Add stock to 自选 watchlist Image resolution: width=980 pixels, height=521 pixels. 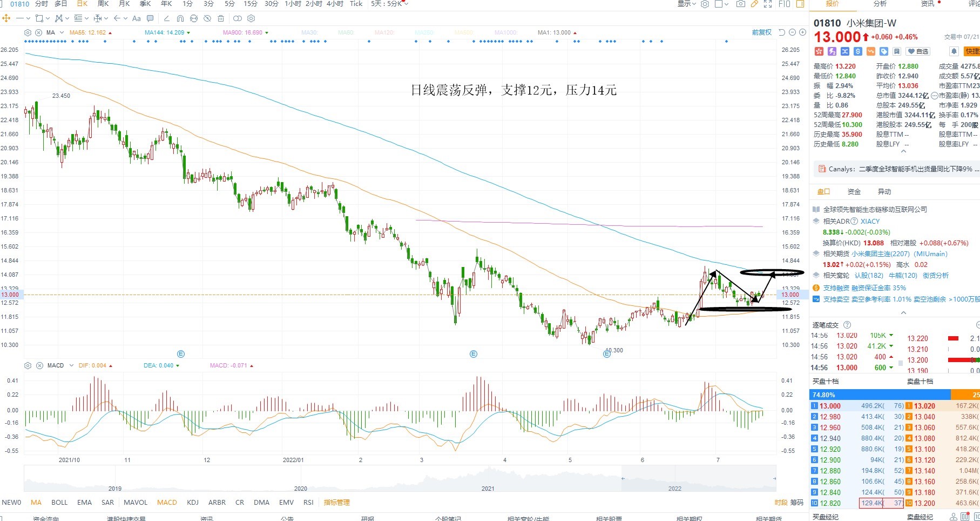click(918, 51)
